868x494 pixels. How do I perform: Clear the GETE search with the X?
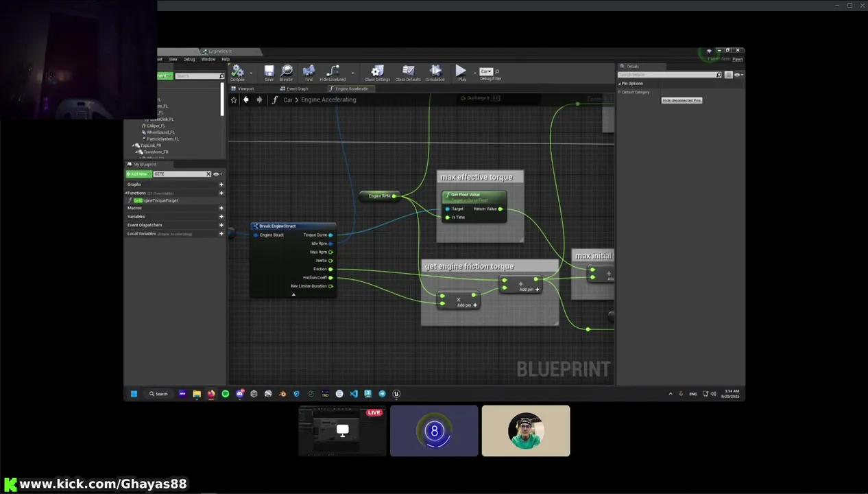pos(208,174)
